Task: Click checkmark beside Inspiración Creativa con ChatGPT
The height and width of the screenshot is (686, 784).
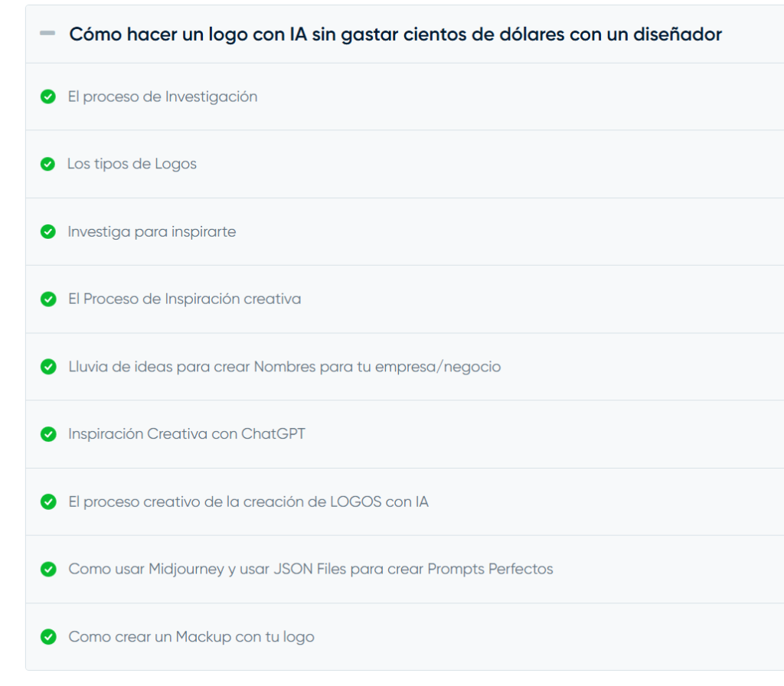Action: pos(48,434)
